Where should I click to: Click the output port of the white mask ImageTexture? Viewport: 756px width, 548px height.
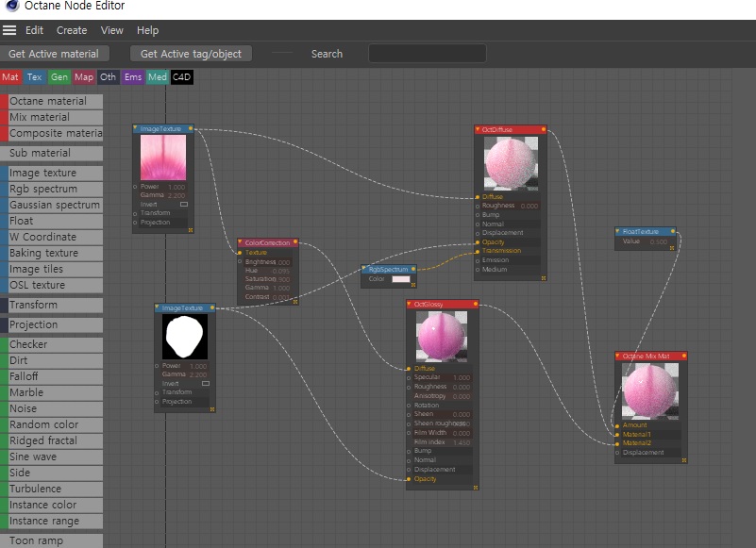pyautogui.click(x=212, y=307)
